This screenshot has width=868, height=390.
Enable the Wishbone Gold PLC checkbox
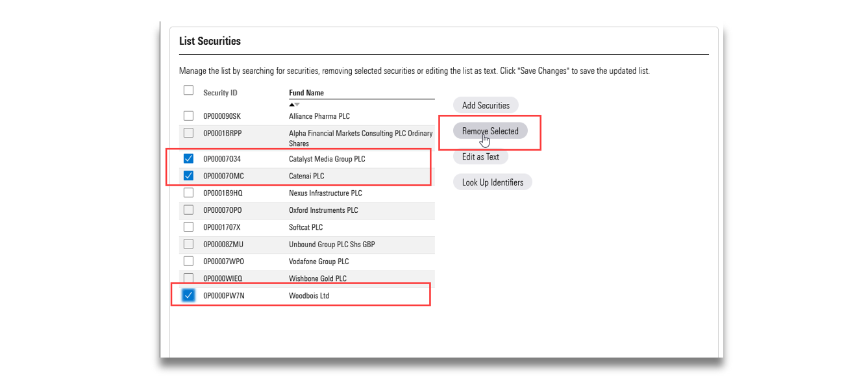tap(188, 278)
